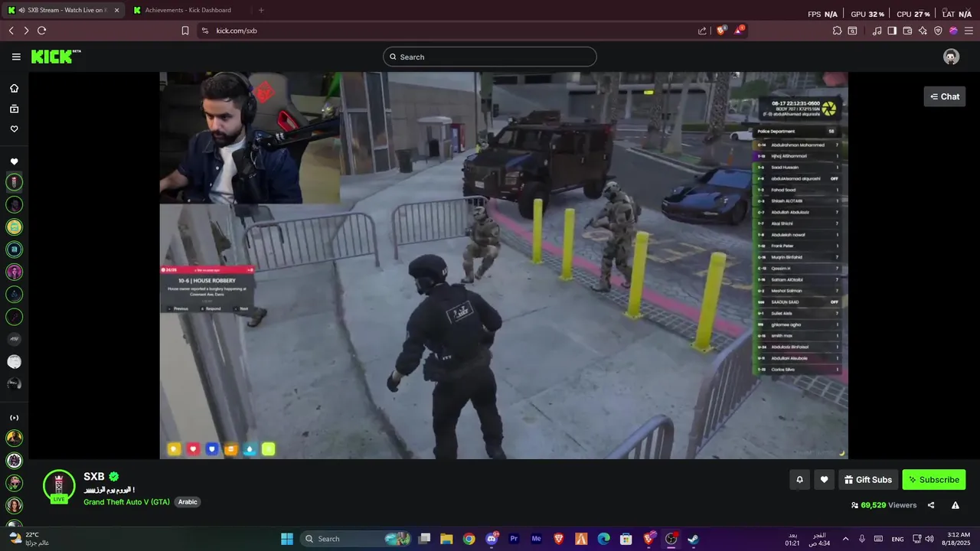Image resolution: width=980 pixels, height=551 pixels.
Task: Bookmark this page
Action: point(185,31)
